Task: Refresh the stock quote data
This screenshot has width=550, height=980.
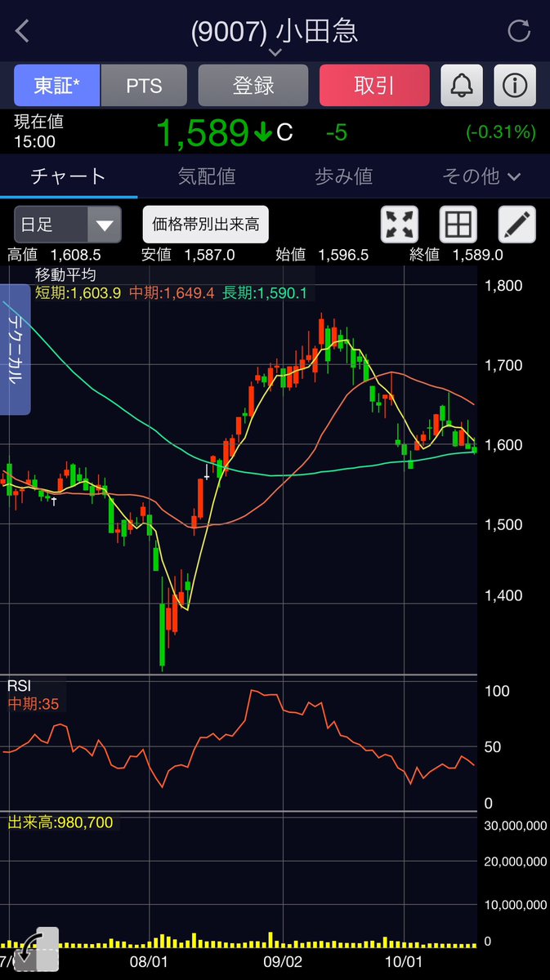Action: point(519,32)
